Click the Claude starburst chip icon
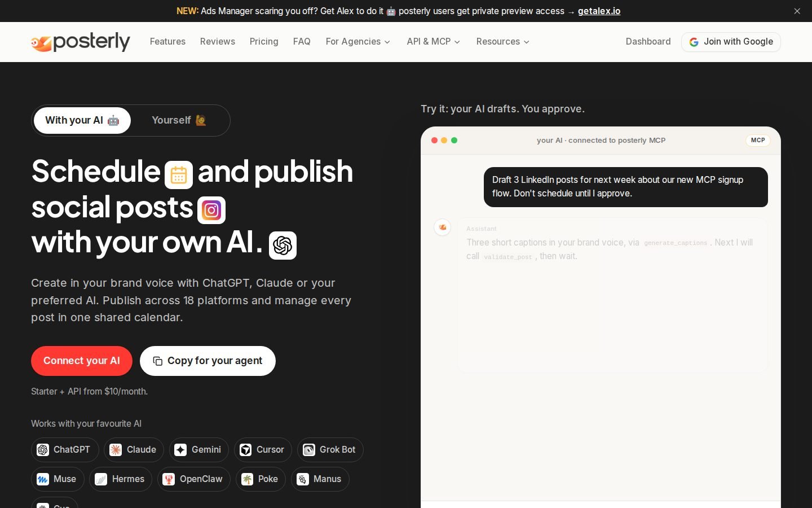Image resolution: width=812 pixels, height=508 pixels. [116, 450]
